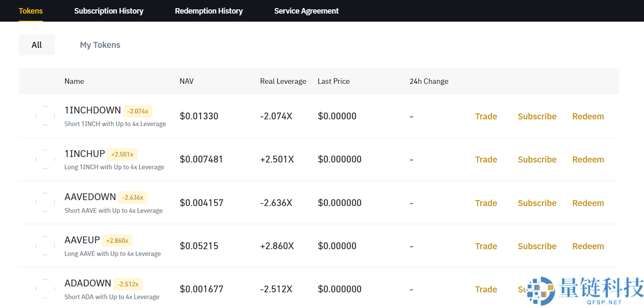Redeem the 1INCHDOWN token
Image resolution: width=644 pixels, height=308 pixels.
pyautogui.click(x=588, y=116)
